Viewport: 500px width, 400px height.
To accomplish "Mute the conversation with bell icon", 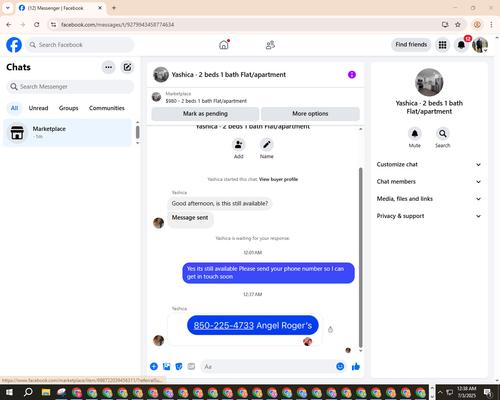I will [x=415, y=134].
